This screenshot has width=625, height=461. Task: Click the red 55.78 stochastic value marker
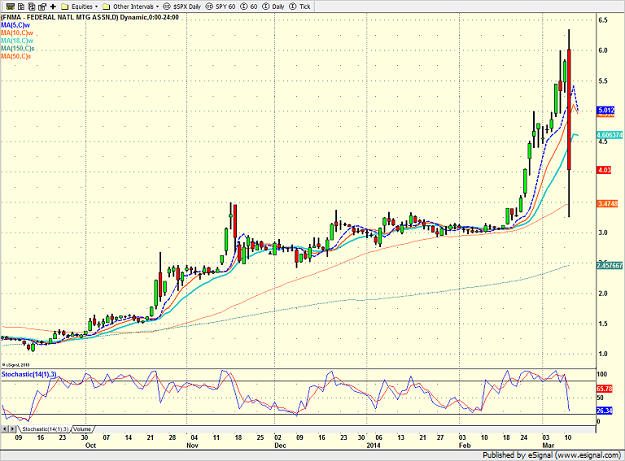click(605, 388)
